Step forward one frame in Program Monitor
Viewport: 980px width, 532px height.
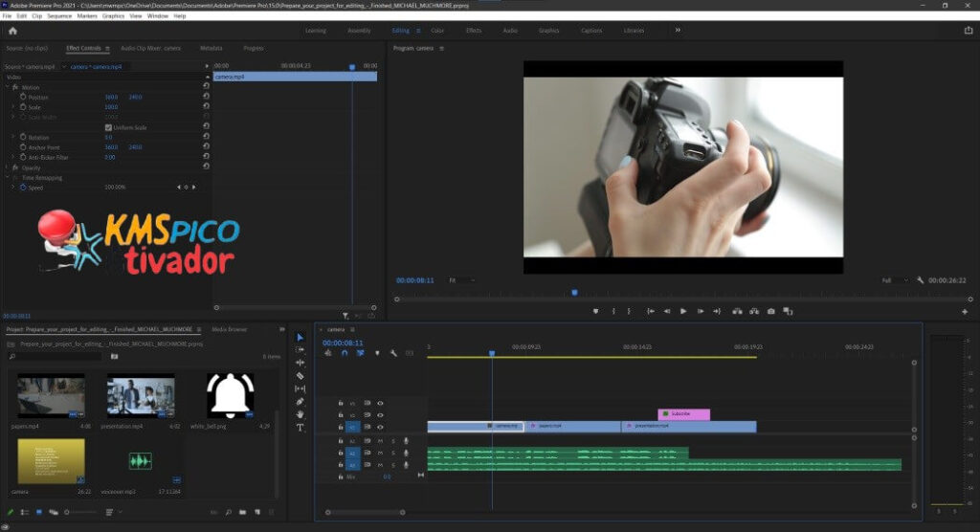(700, 311)
